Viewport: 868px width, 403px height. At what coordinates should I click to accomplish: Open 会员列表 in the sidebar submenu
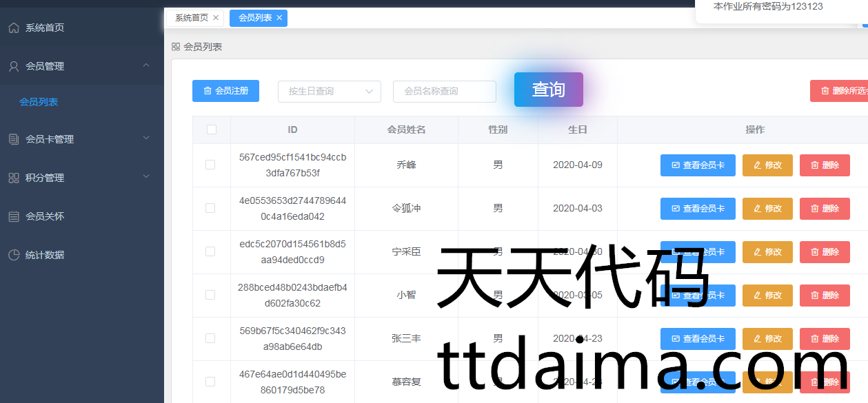(39, 102)
